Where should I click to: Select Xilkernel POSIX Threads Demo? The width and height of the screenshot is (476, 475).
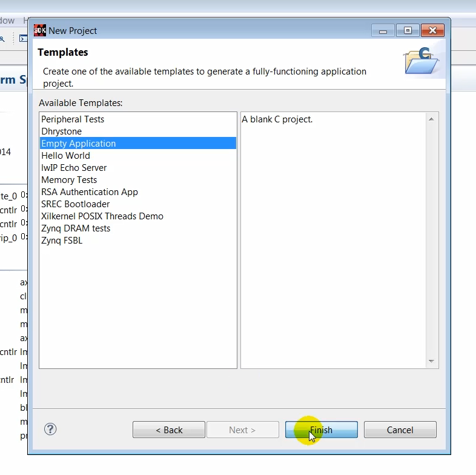pyautogui.click(x=102, y=216)
